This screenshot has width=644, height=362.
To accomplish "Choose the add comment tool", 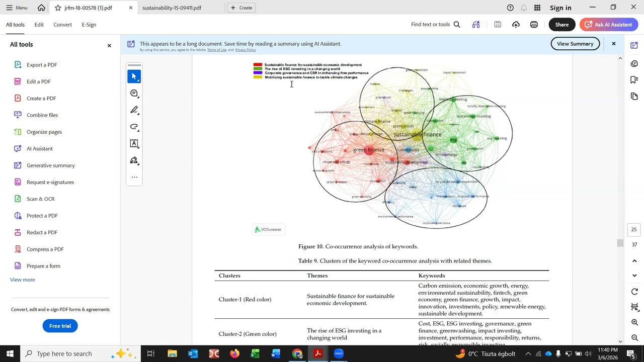I will tap(134, 93).
